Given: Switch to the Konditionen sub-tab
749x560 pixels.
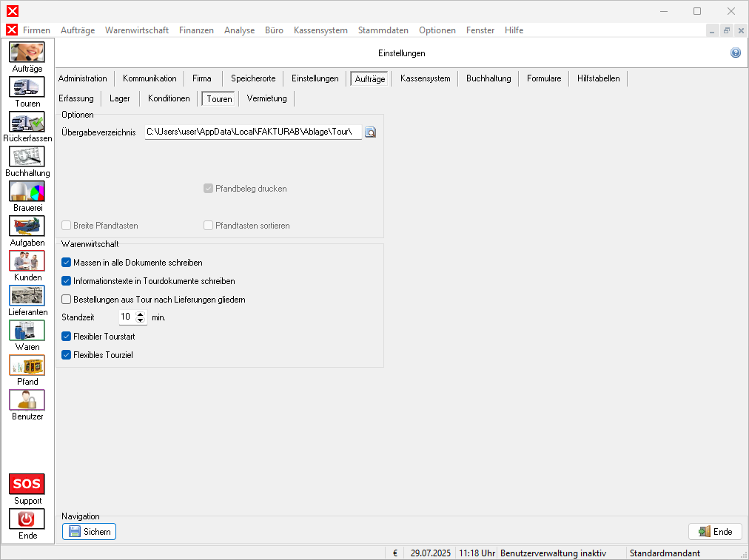Looking at the screenshot, I should point(169,98).
